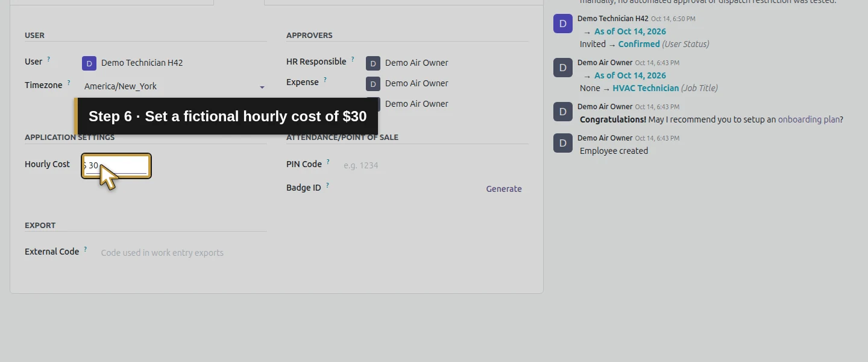Click the Hourly Cost label
This screenshot has height=362, width=868.
(x=47, y=164)
